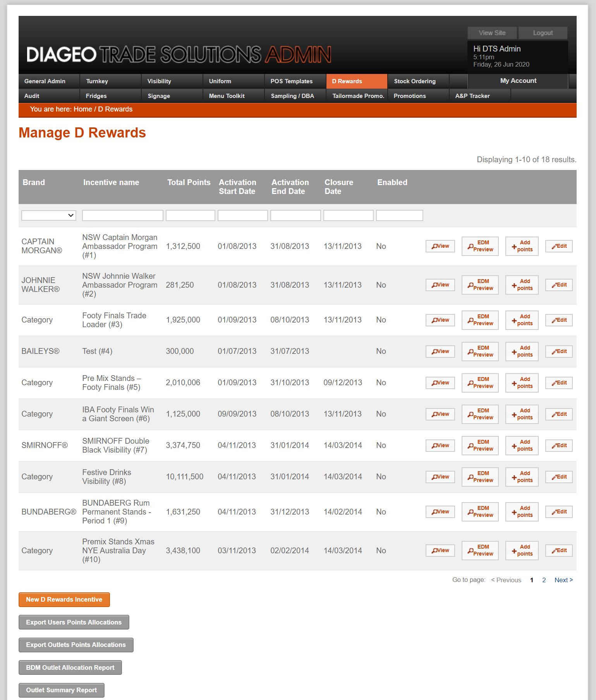The height and width of the screenshot is (700, 596).
Task: Sort by Enabled column header
Action: point(392,182)
